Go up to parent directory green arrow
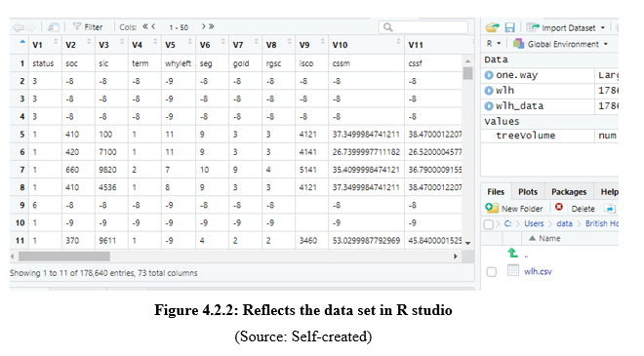The height and width of the screenshot is (356, 644). click(x=512, y=253)
